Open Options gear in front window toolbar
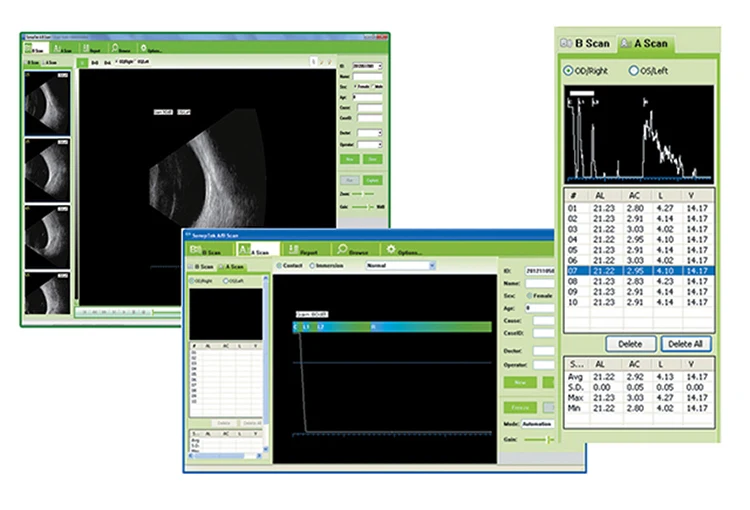Image resolution: width=750 pixels, height=510 pixels. [x=404, y=250]
